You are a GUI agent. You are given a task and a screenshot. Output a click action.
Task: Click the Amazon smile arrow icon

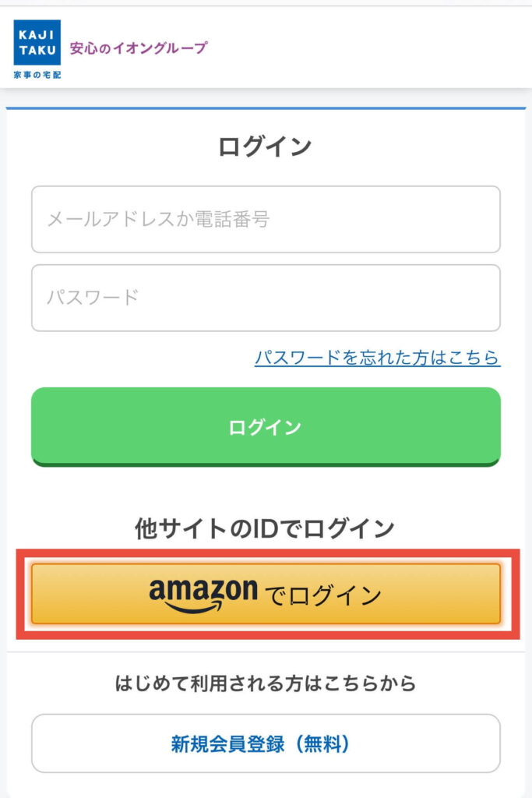192,608
